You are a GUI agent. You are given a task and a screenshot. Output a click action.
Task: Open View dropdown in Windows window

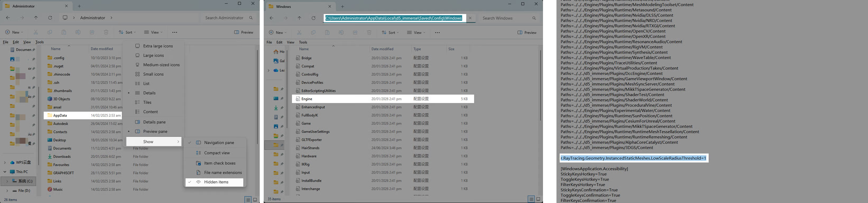416,33
